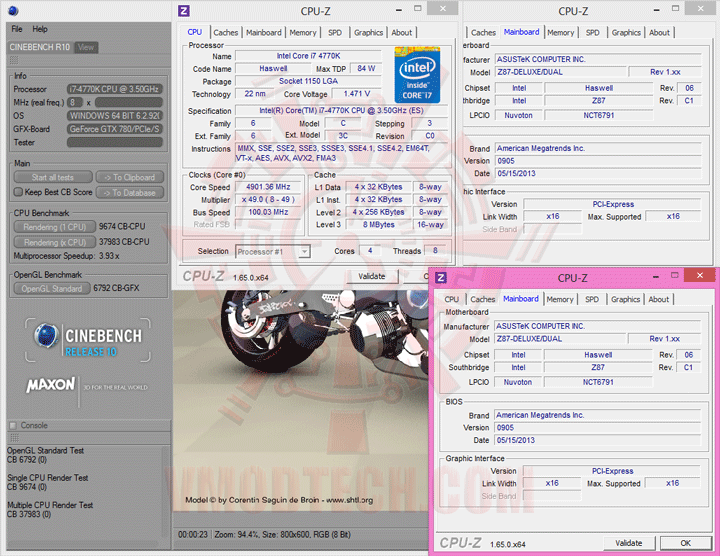This screenshot has width=720, height=556.
Task: Toggle the Console checkbox
Action: pos(13,425)
